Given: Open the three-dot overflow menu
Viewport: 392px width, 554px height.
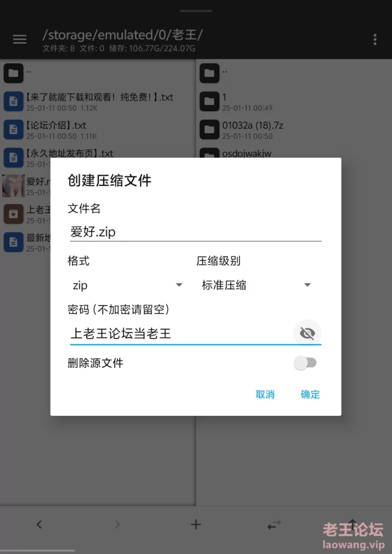Looking at the screenshot, I should coord(375,40).
